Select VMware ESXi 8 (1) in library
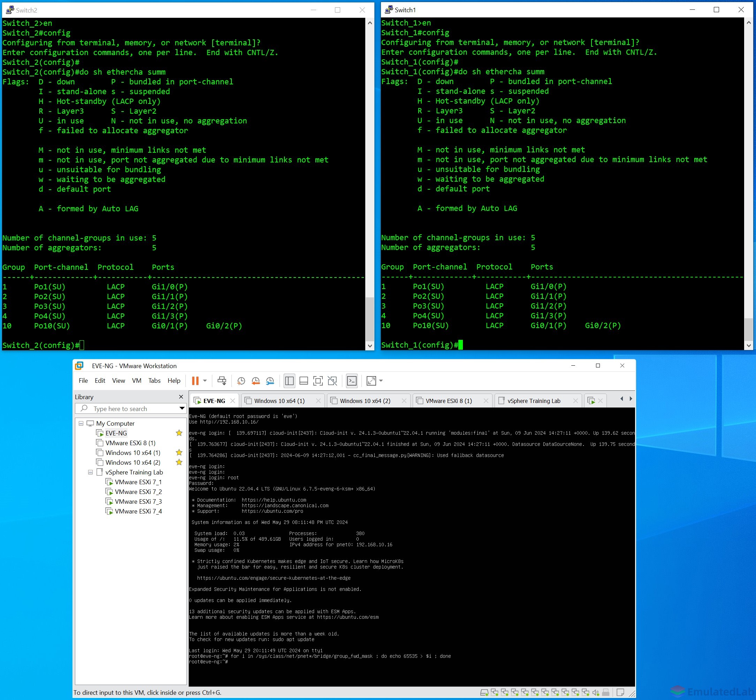Screen dimensions: 756x700 (130, 443)
